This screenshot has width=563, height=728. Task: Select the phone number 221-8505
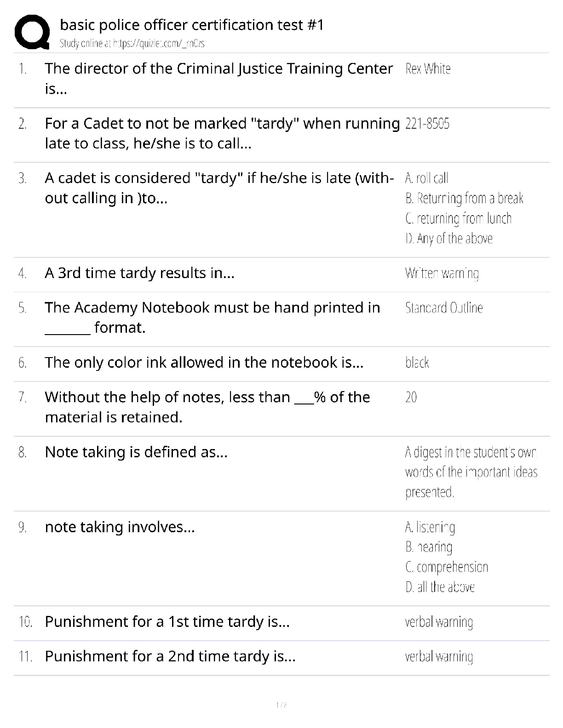(x=427, y=124)
